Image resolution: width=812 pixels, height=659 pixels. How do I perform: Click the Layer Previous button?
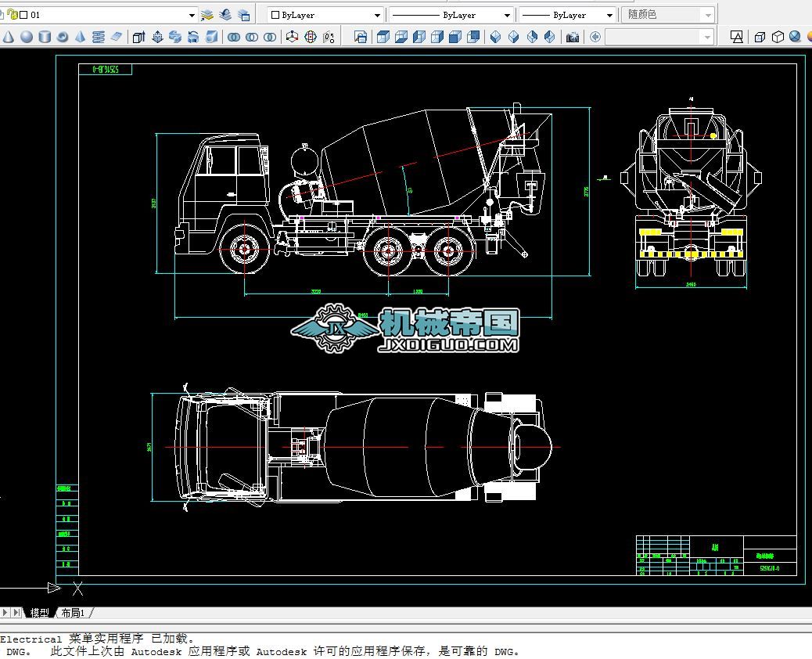[225, 15]
